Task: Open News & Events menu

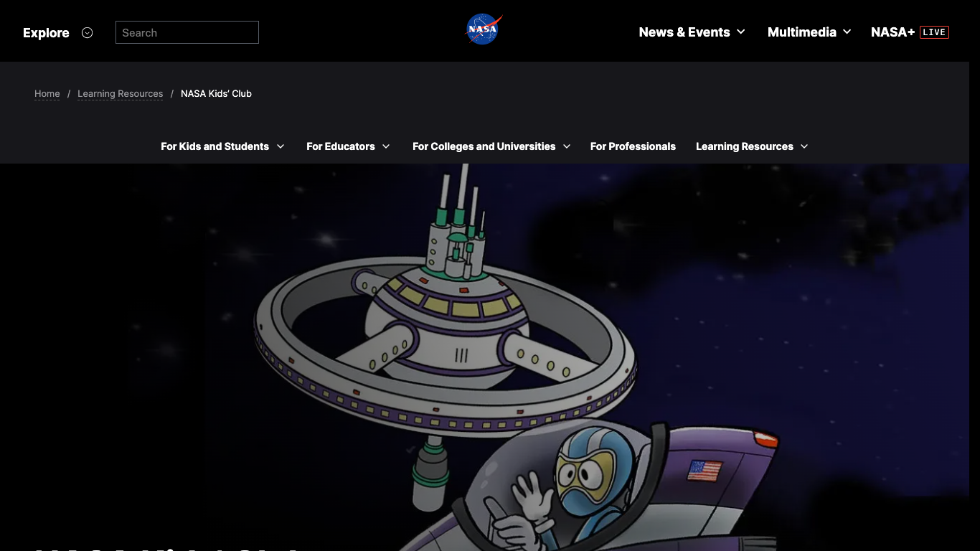Action: (x=684, y=32)
